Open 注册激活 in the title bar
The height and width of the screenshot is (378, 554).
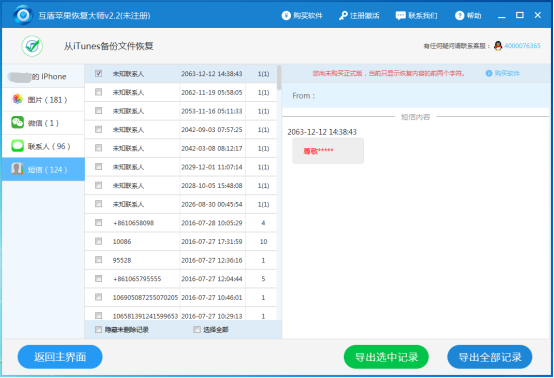pos(359,16)
